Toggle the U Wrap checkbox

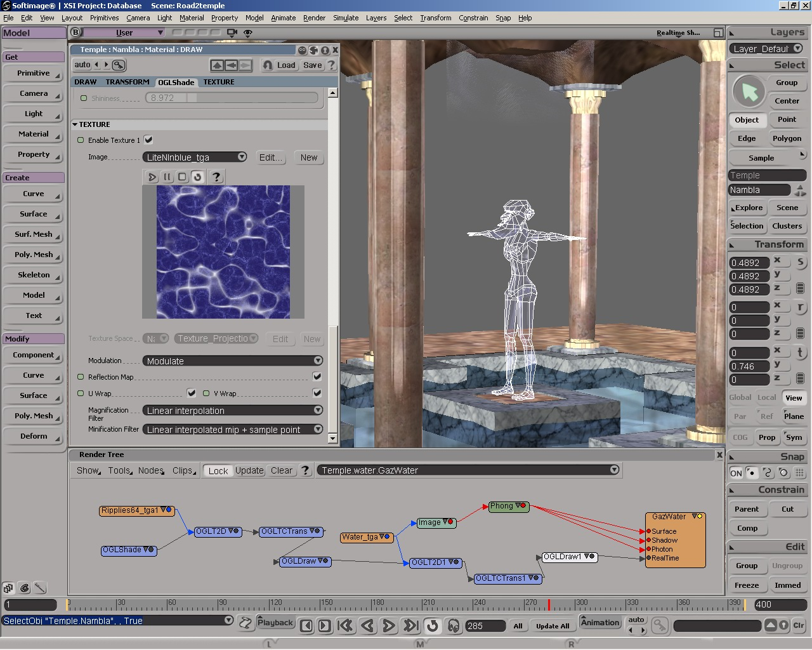click(x=191, y=393)
